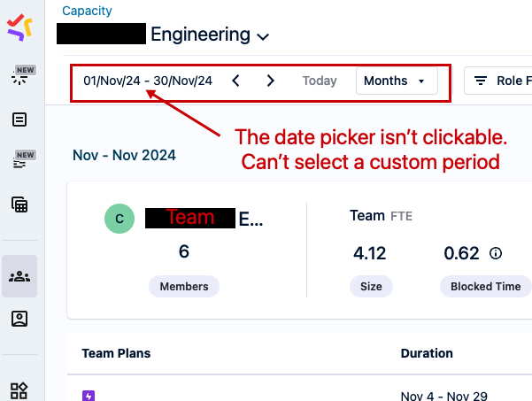Click the Members chip under team count
Screen dimensions: 532x401
[184, 286]
